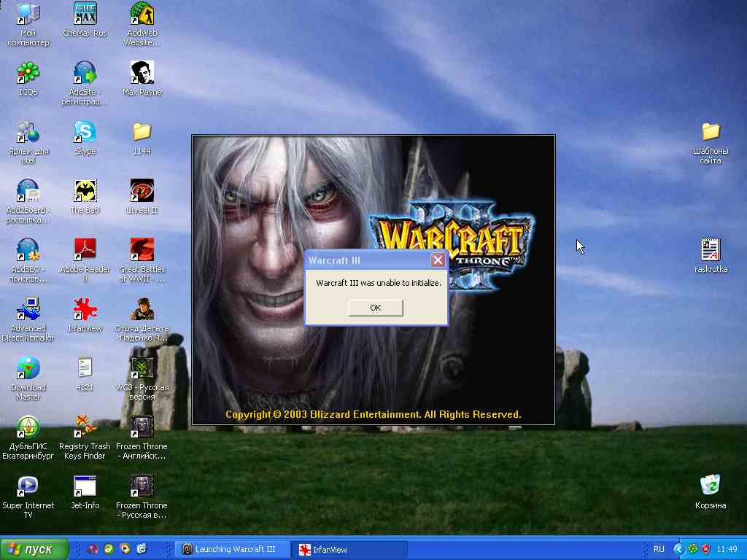Image resolution: width=747 pixels, height=560 pixels.
Task: Click the green circular quick launch icon
Action: point(109,549)
